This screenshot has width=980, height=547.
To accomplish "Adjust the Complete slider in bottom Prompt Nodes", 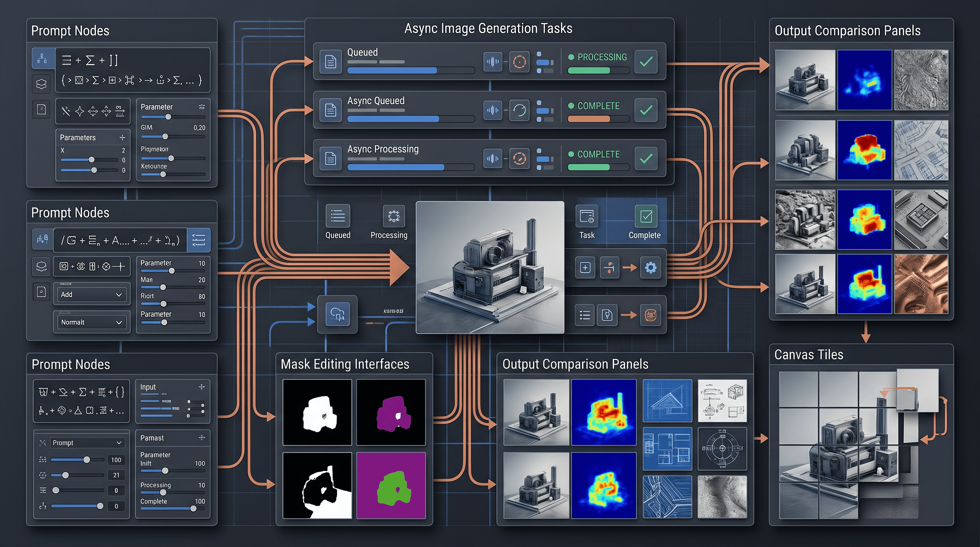I will (173, 509).
